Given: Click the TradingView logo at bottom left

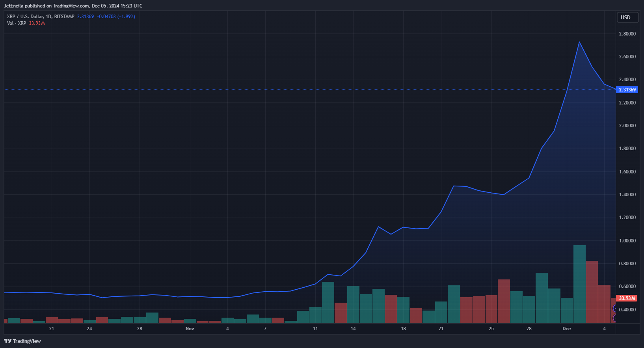Looking at the screenshot, I should point(22,341).
